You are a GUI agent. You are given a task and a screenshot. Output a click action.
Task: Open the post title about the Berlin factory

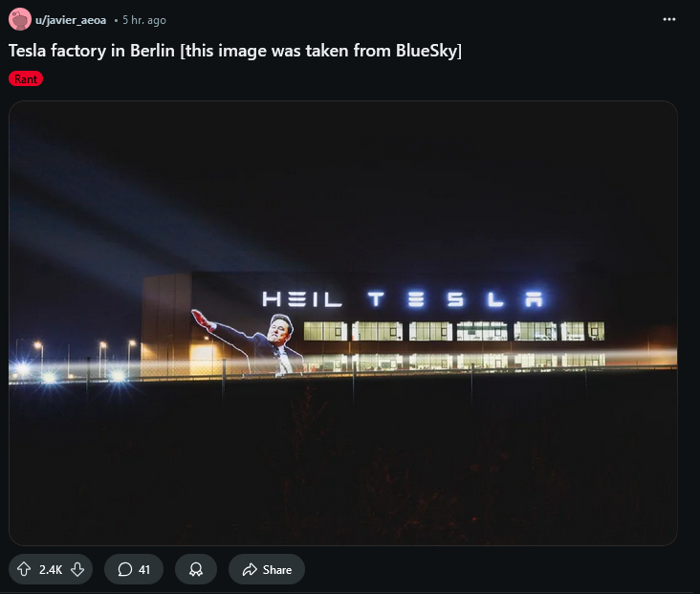coord(235,51)
